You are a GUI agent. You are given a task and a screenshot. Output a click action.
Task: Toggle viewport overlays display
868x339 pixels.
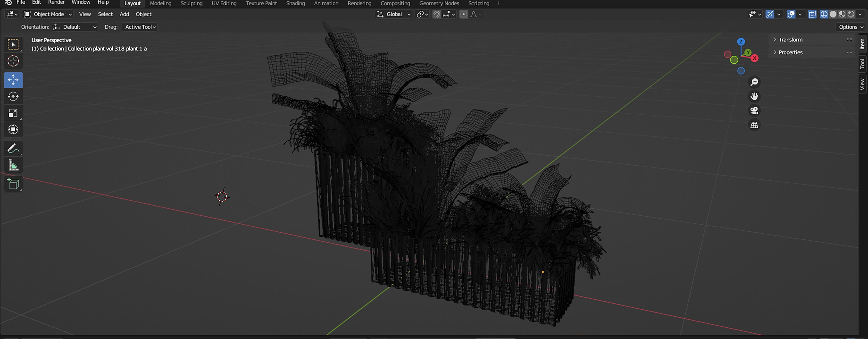[x=791, y=14]
